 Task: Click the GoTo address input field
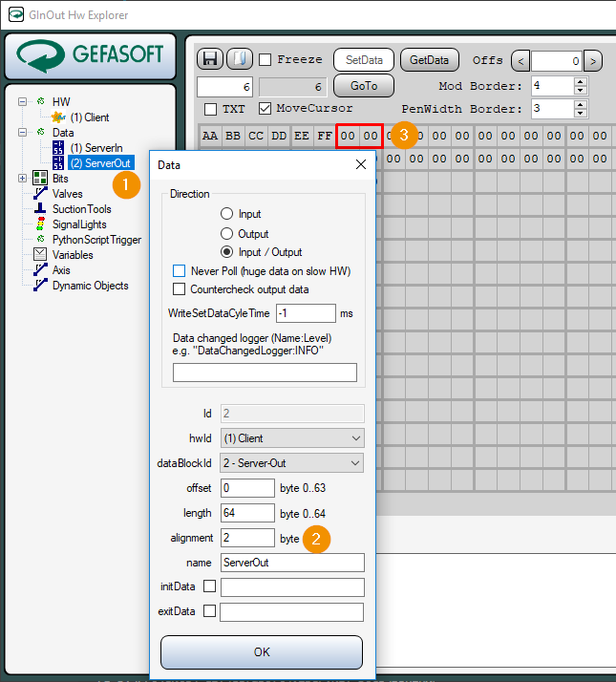224,87
